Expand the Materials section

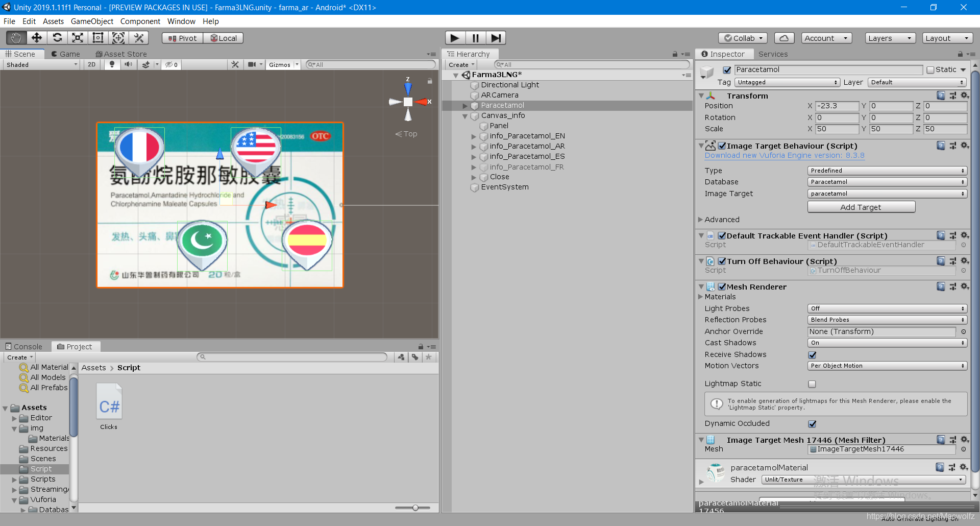(x=701, y=297)
